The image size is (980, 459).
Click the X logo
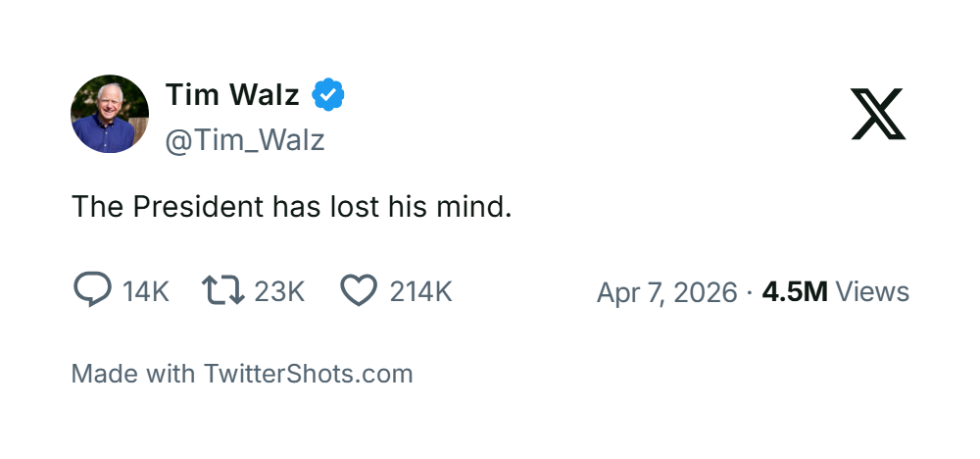click(x=878, y=114)
